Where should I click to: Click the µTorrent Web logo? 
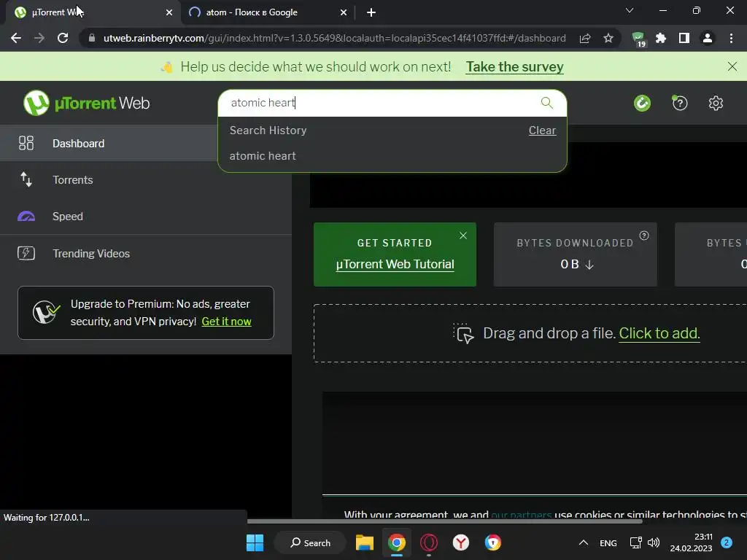87,103
